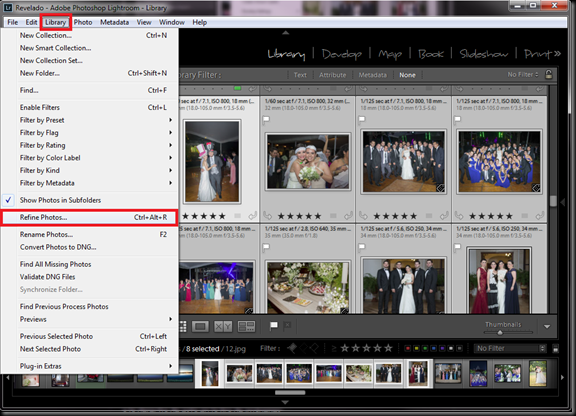
Task: Open the Metadata menu
Action: [x=115, y=22]
